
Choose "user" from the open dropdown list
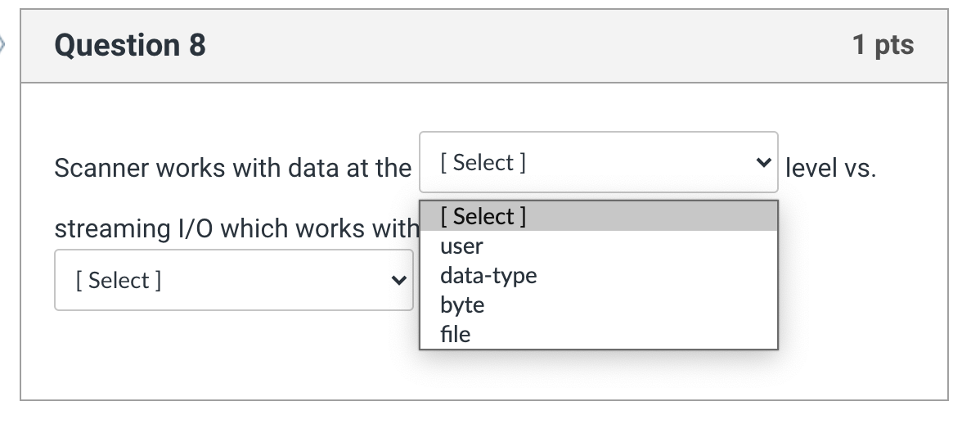(462, 246)
